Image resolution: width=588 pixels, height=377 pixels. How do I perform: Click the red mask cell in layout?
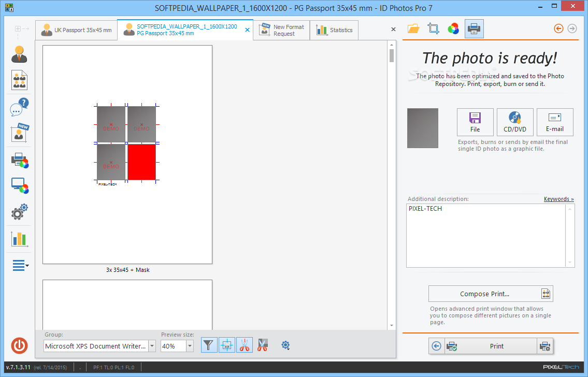[x=142, y=162]
